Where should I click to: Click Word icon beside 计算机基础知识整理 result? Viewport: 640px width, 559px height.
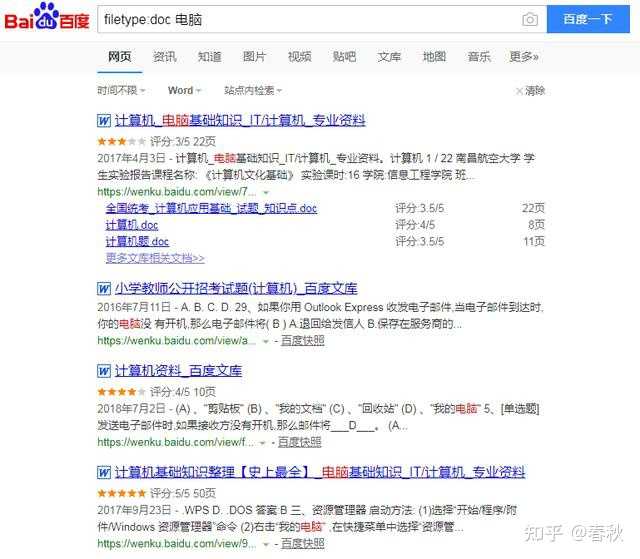tap(104, 472)
